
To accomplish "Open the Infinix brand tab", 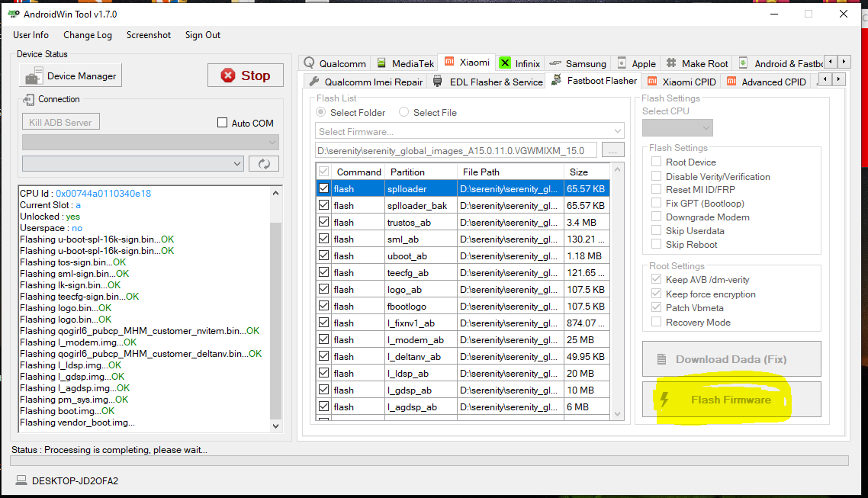I will coord(519,63).
